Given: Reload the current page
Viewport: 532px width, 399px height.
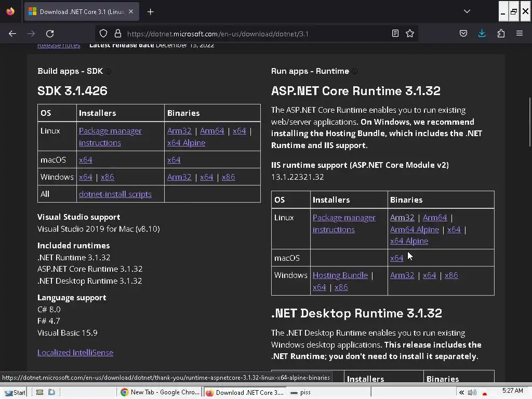Looking at the screenshot, I should point(50,34).
